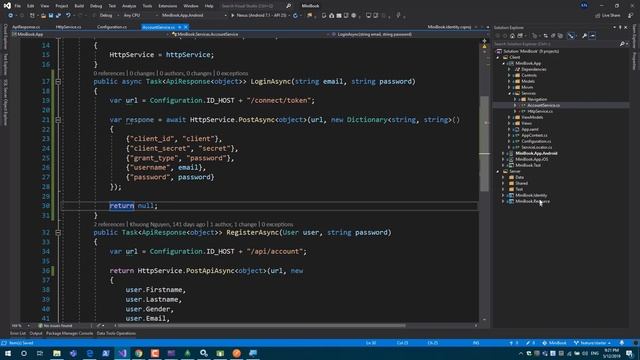
Task: Click the 'No issues found' status indicator
Action: coord(56,326)
